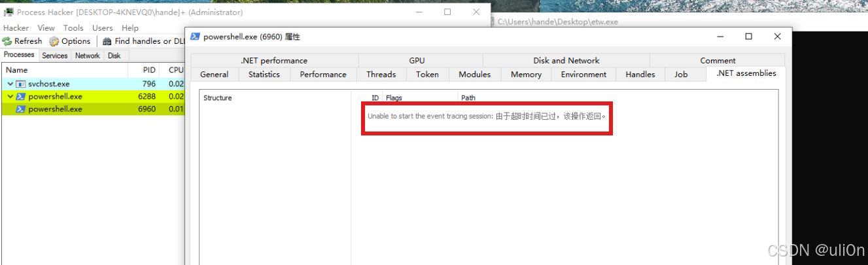Open the Handles tab
Screen dimensions: 868x265
pos(640,75)
